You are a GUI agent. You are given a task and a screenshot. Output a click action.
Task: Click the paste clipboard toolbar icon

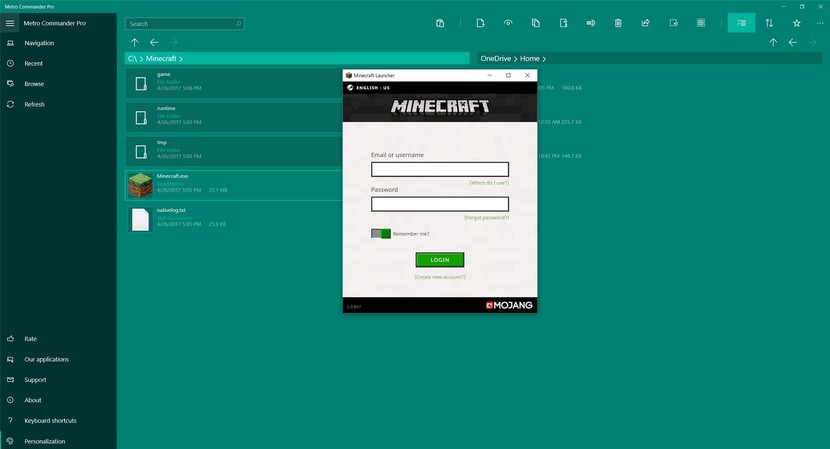440,23
